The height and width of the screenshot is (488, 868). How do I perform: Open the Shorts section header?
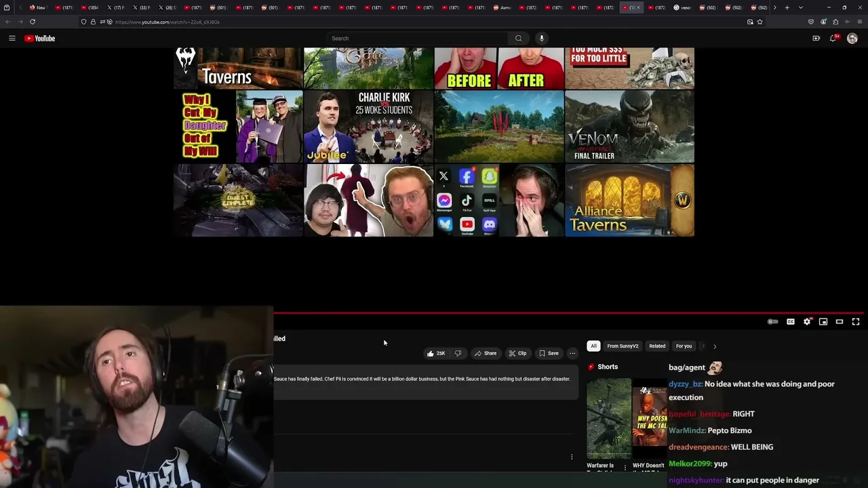[x=603, y=367]
